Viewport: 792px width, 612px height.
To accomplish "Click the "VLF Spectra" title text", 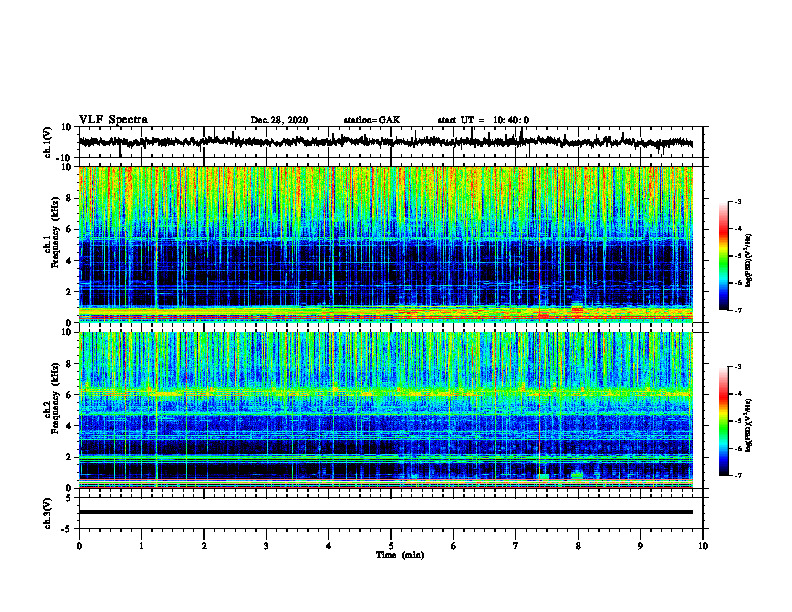I will (113, 120).
